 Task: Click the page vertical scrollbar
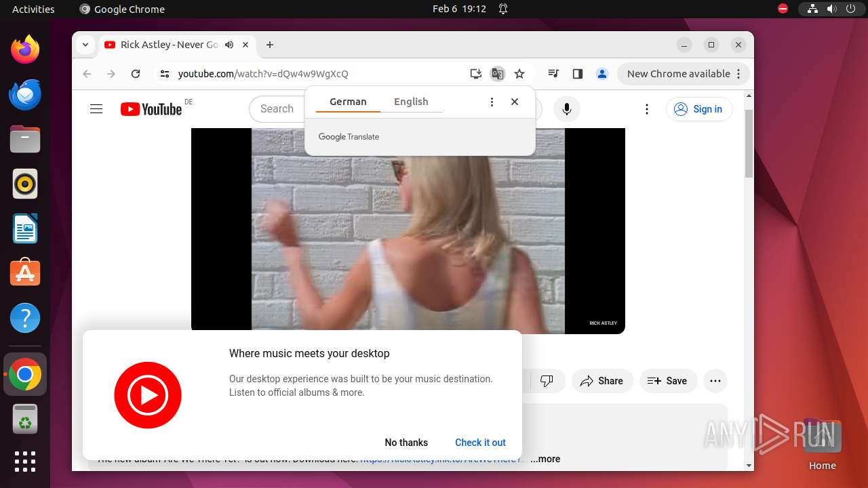tap(749, 142)
